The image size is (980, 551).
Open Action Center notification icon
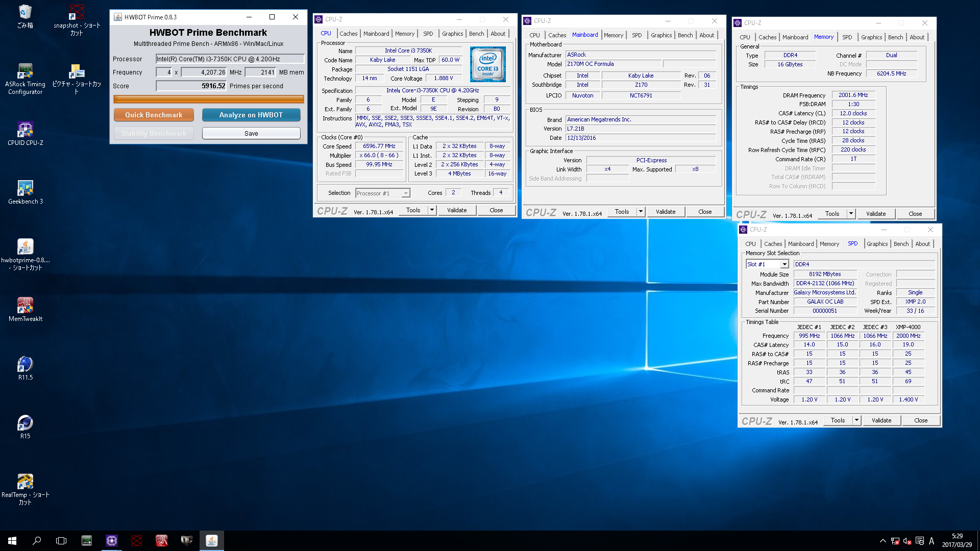920,541
